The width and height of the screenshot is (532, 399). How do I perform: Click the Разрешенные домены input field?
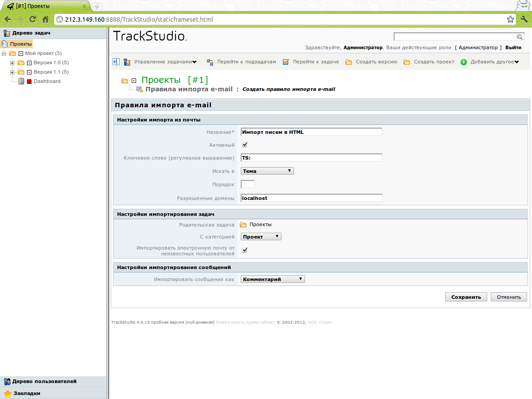coord(311,198)
